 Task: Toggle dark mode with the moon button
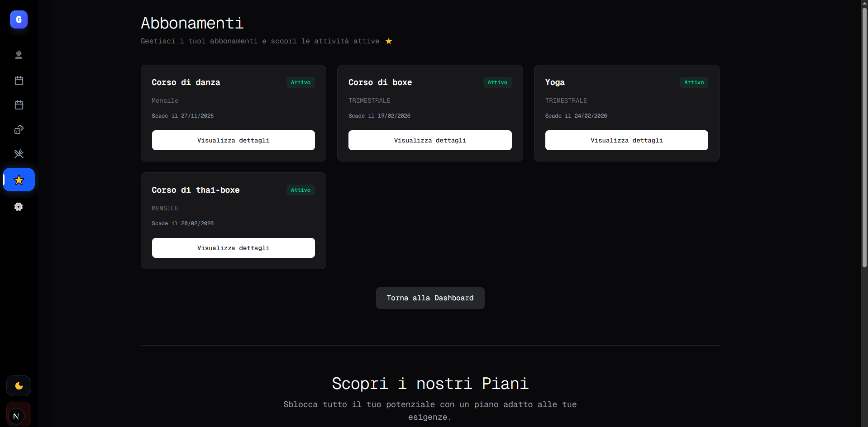coord(19,386)
